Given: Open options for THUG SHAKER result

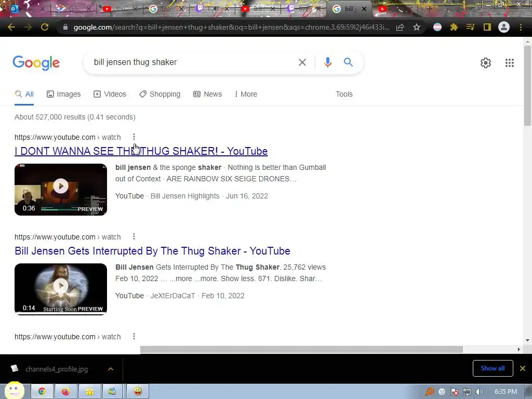Looking at the screenshot, I should [134, 137].
